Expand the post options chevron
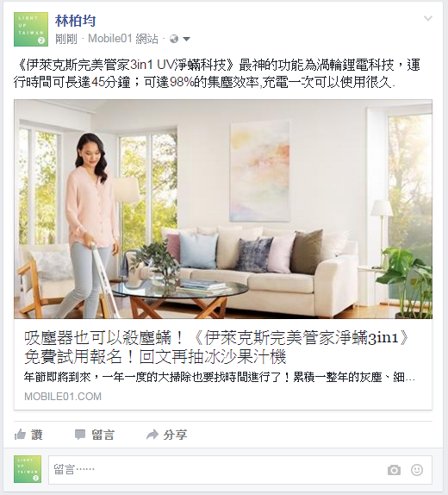The height and width of the screenshot is (495, 448). (x=428, y=18)
